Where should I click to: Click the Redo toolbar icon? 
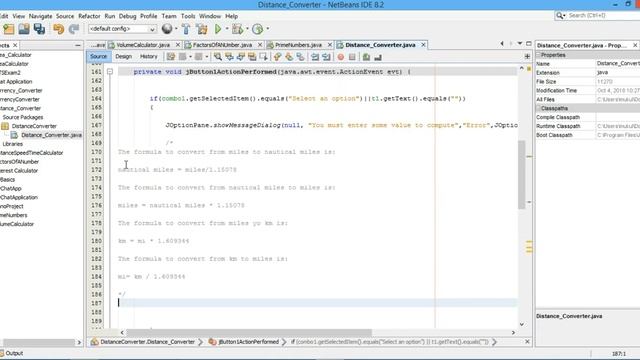pos(74,29)
